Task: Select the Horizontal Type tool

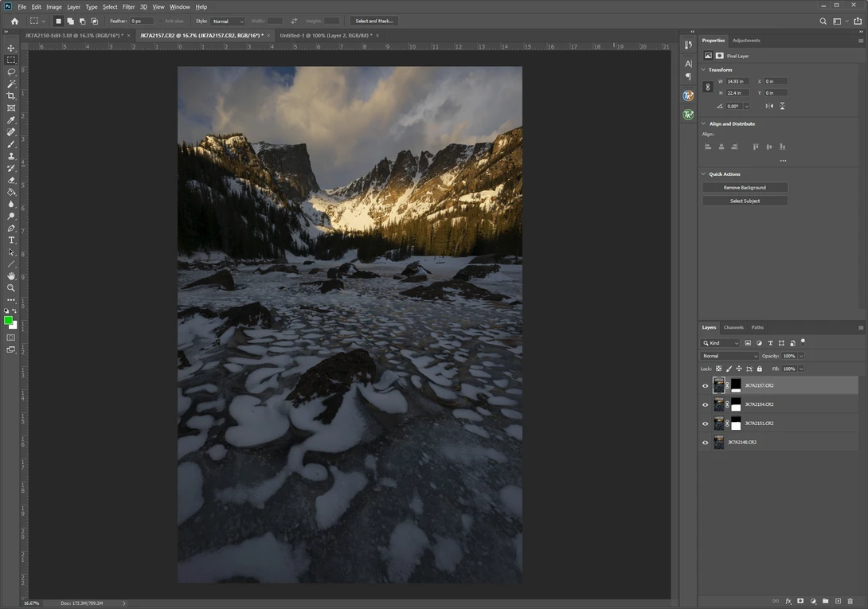Action: click(x=11, y=240)
